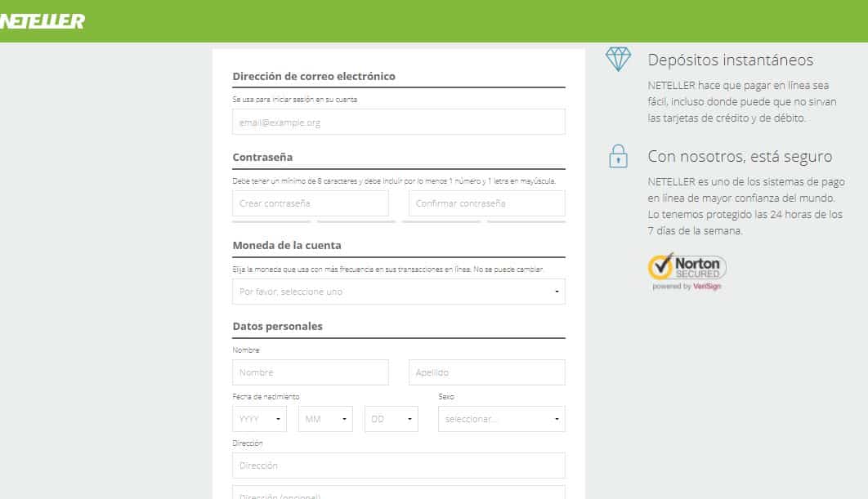Open the Sexo seleccionar dropdown
868x499 pixels.
pos(502,419)
